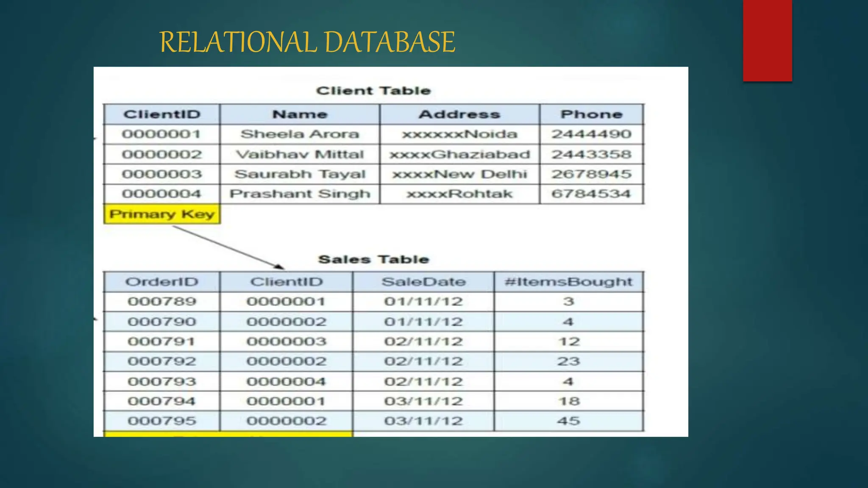Select the Sales Table heading
This screenshot has height=488, width=868.
tap(373, 259)
